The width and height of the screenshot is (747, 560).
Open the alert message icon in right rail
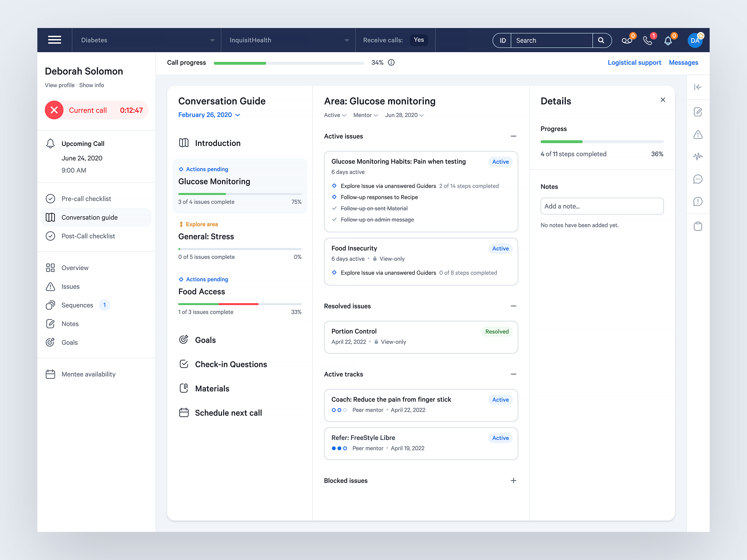click(x=698, y=202)
